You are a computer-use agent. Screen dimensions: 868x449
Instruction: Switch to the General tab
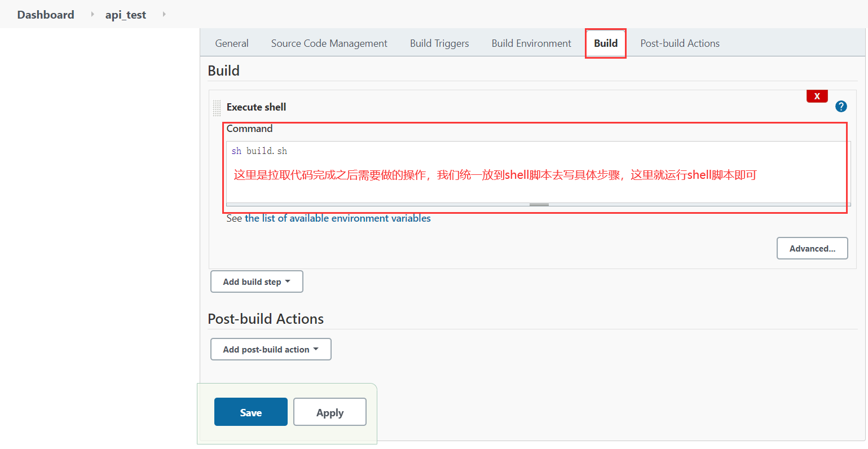point(232,43)
